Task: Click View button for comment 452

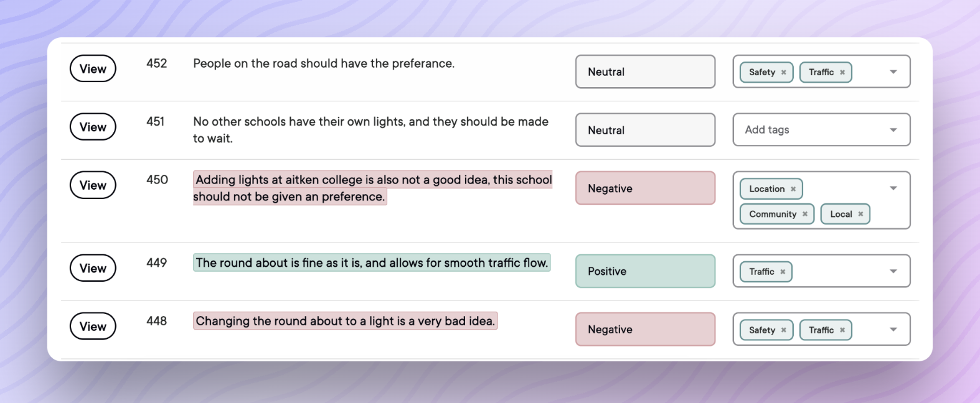Action: coord(93,69)
